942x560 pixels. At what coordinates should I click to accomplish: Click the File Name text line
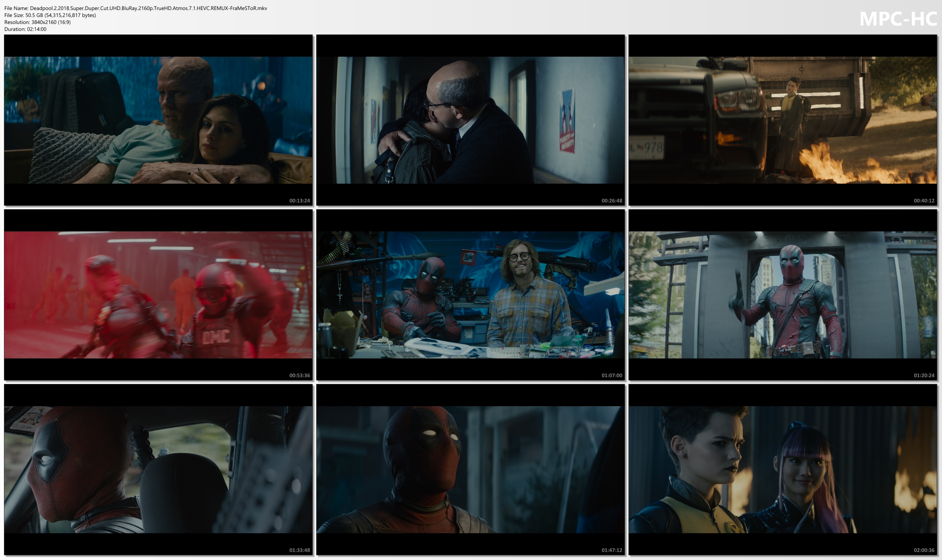(x=136, y=8)
